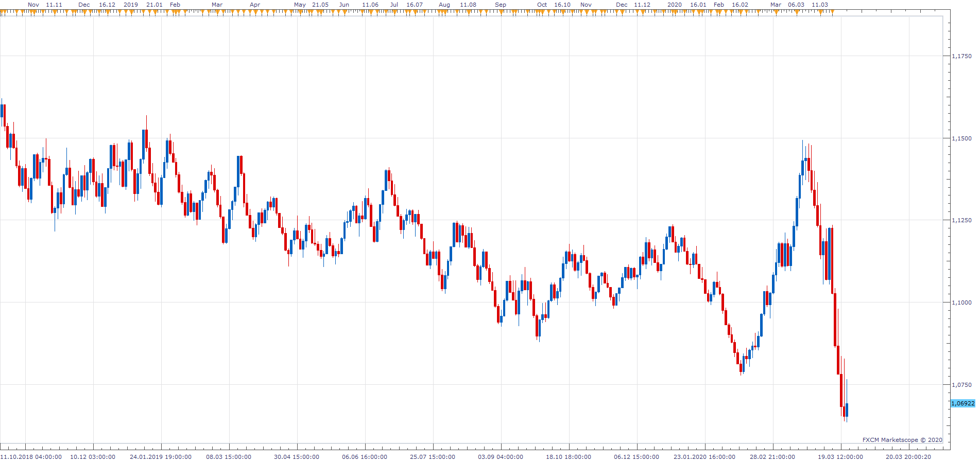This screenshot has width=980, height=463.
Task: Select the 11.12 date on top timeline
Action: pos(642,5)
